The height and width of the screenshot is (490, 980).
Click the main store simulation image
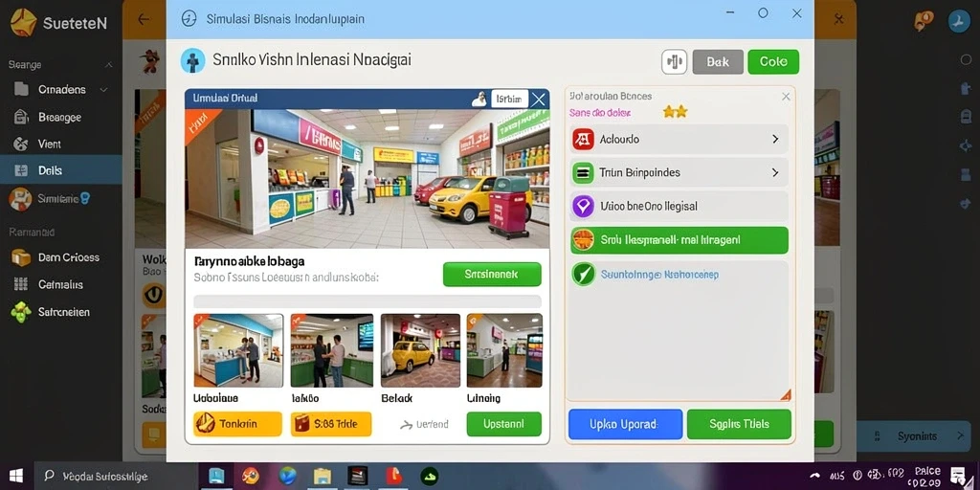[367, 179]
